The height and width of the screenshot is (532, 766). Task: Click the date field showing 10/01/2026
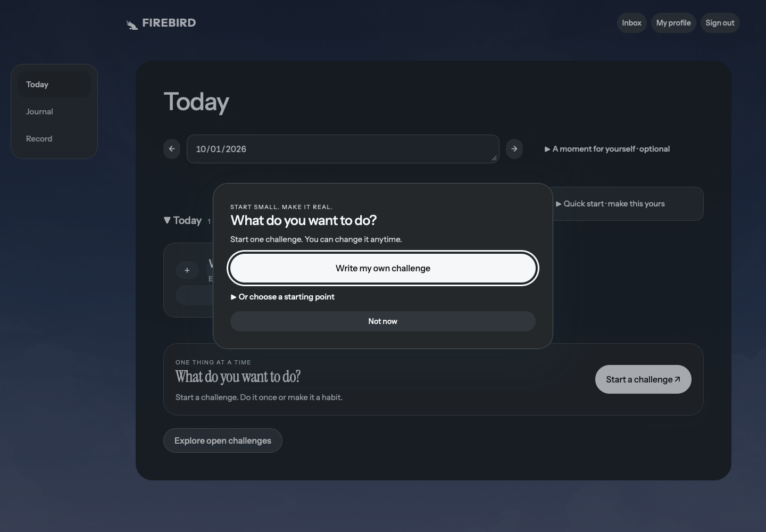click(x=343, y=149)
